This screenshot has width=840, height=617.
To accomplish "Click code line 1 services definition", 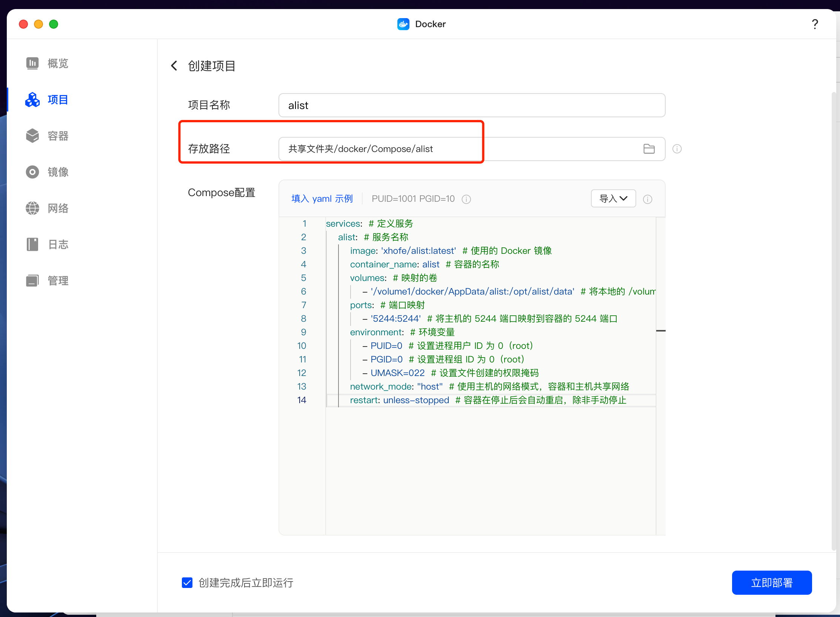I will click(x=369, y=224).
